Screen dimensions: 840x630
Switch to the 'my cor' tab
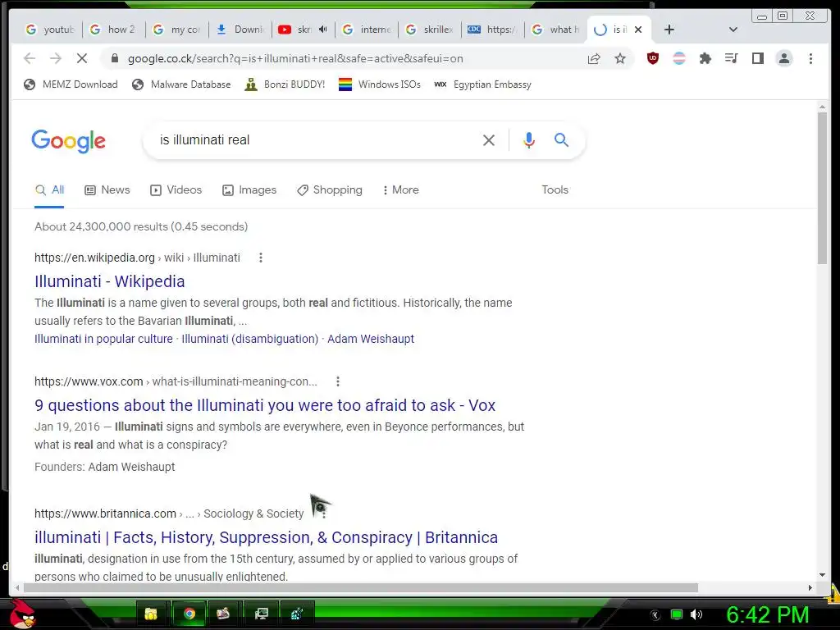pyautogui.click(x=177, y=30)
